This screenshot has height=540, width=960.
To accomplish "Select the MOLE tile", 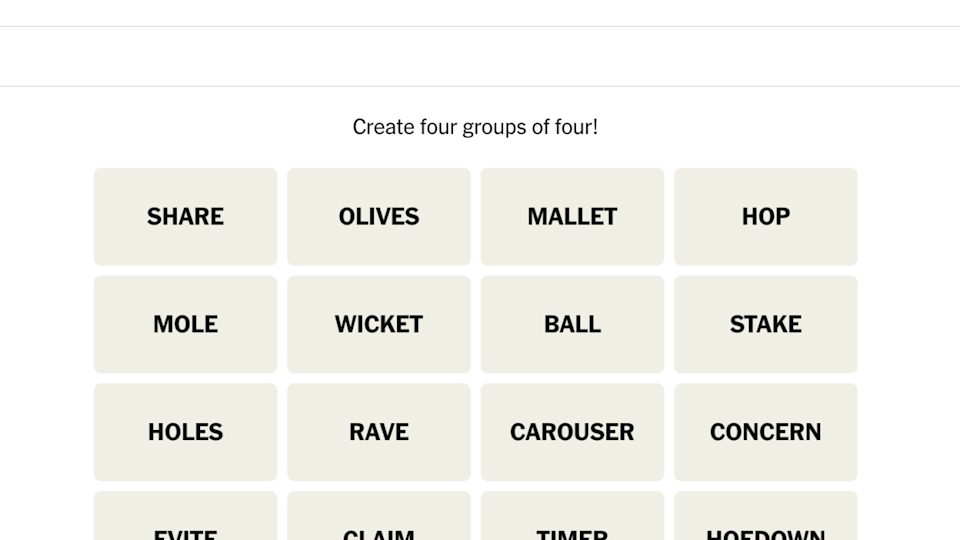I will pos(185,324).
